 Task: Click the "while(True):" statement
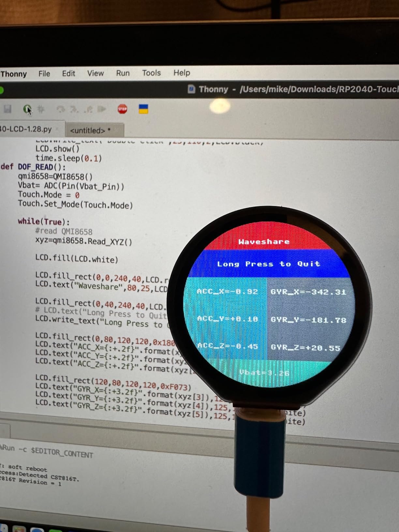tap(44, 222)
